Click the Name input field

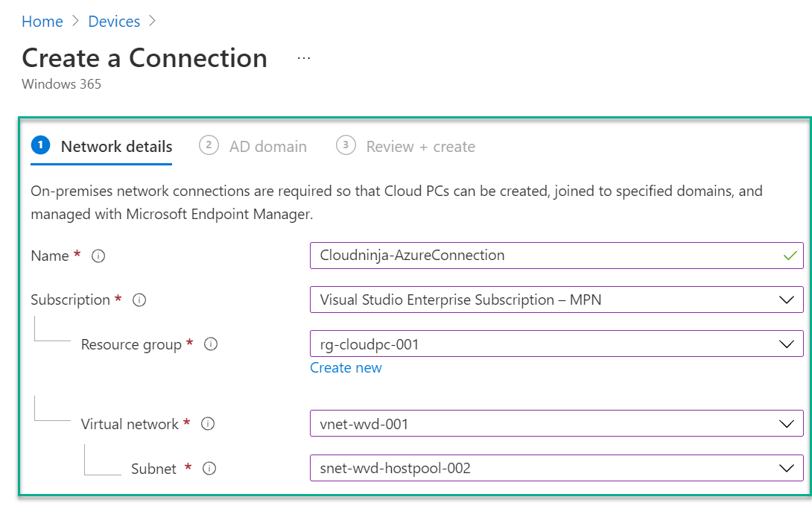pos(556,256)
